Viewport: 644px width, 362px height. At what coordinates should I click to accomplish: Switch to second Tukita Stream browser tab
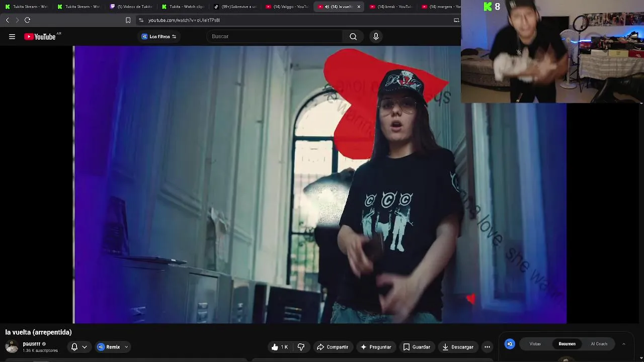[79, 7]
